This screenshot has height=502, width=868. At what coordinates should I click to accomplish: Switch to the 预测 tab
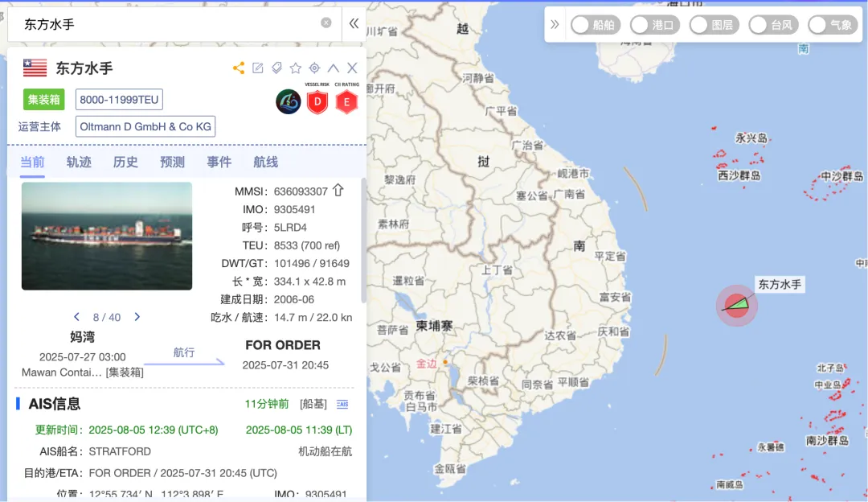[172, 162]
